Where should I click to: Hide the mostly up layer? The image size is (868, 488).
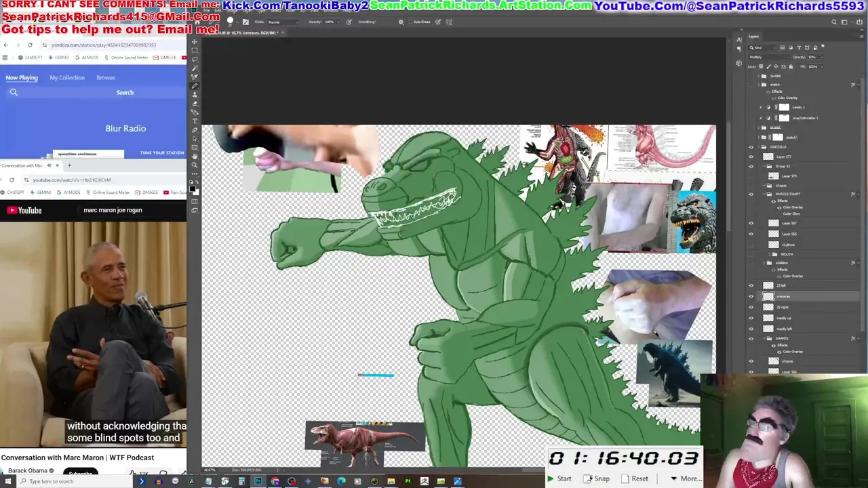751,318
